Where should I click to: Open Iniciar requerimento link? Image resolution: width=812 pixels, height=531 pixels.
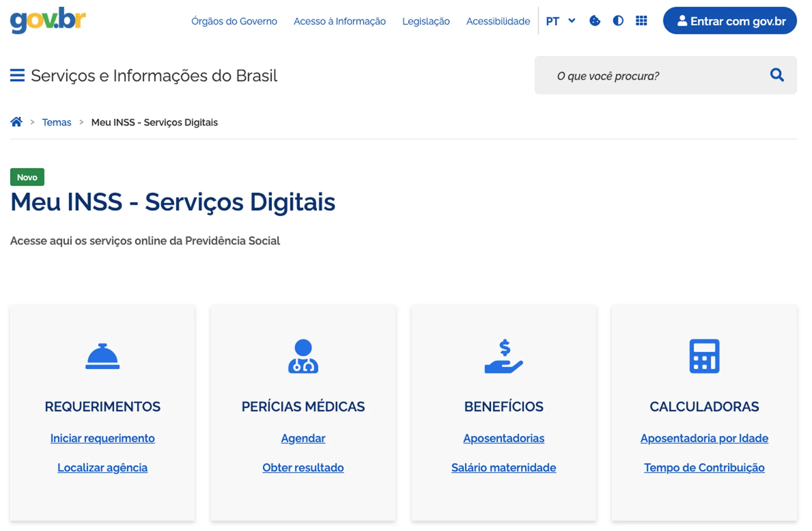pyautogui.click(x=102, y=438)
